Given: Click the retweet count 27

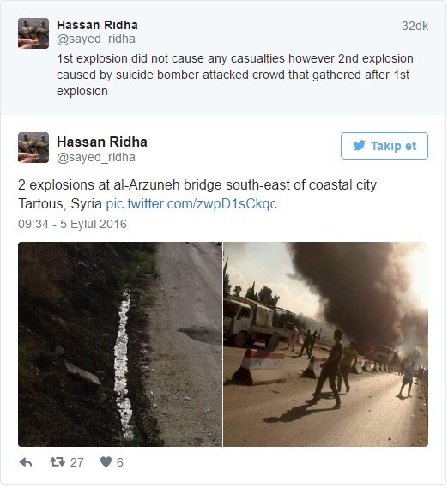Looking at the screenshot, I should (x=77, y=462).
